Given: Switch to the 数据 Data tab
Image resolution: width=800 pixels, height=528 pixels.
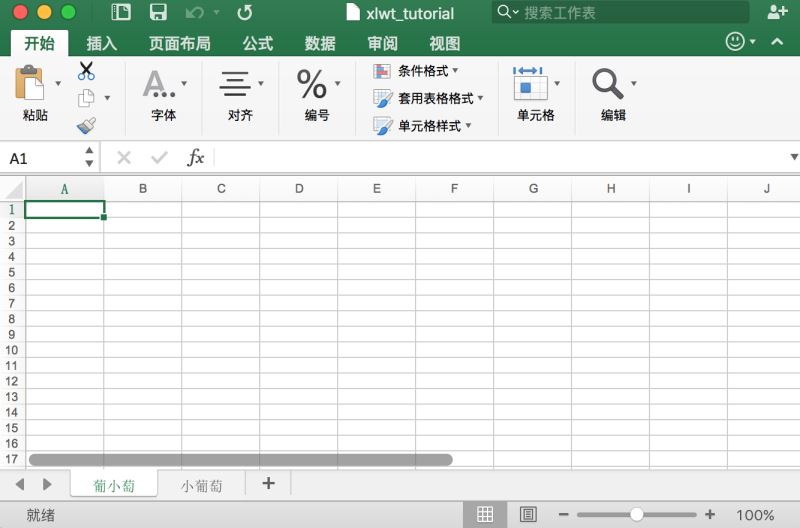Looking at the screenshot, I should coord(320,43).
